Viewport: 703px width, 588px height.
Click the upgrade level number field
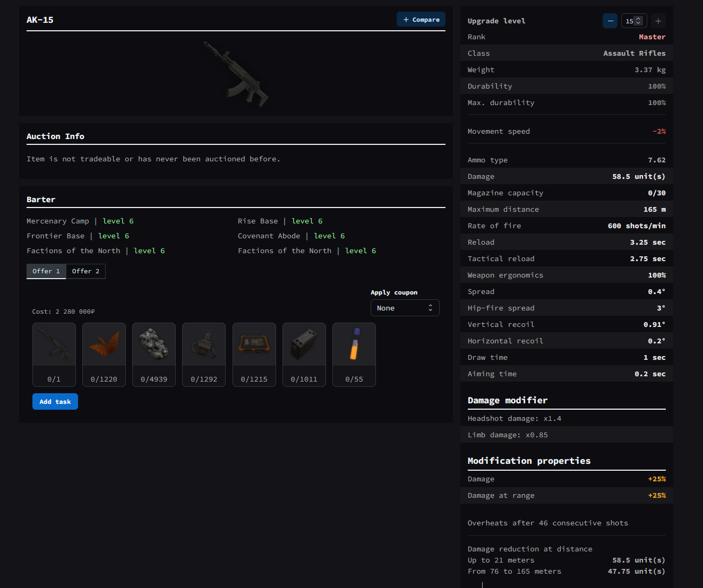click(x=634, y=21)
